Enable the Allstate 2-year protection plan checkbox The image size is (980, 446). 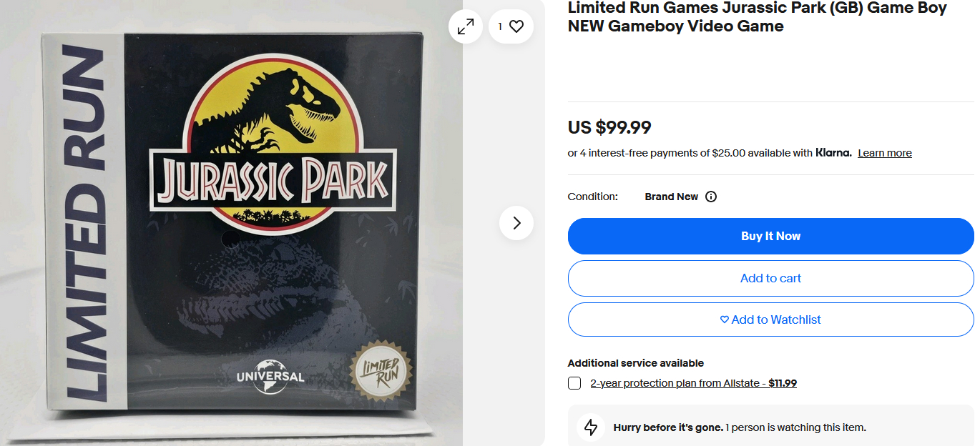point(574,383)
